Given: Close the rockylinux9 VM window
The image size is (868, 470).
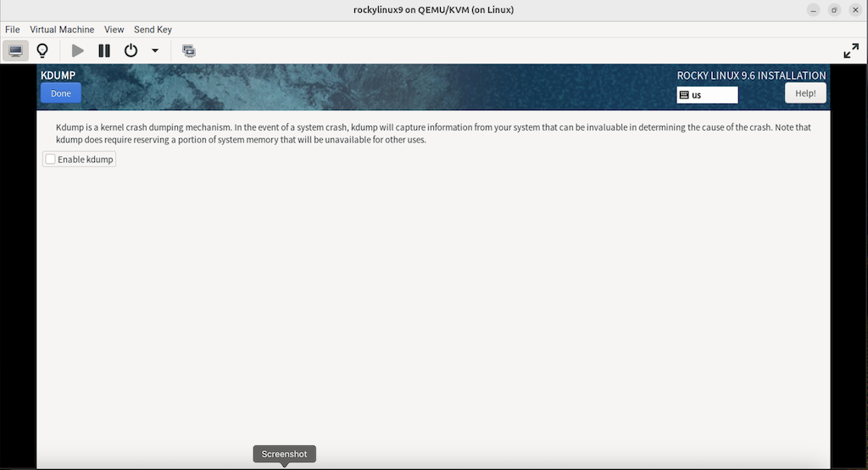Looking at the screenshot, I should coord(855,10).
